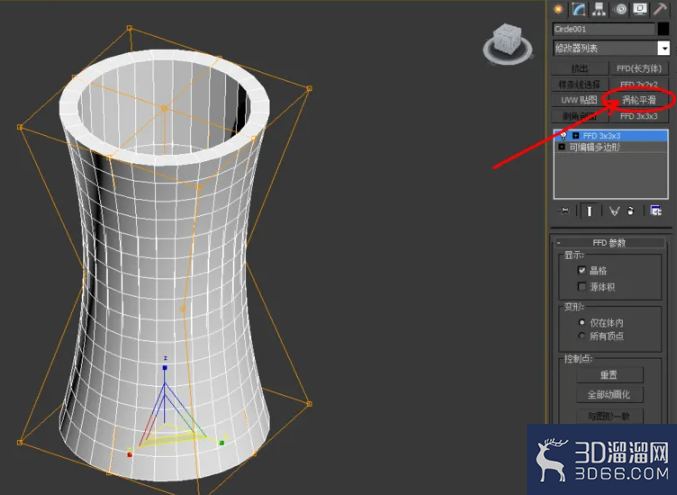Screen dimensions: 677x495
Task: Click the green Y axis gizmo handle
Action: click(221, 443)
